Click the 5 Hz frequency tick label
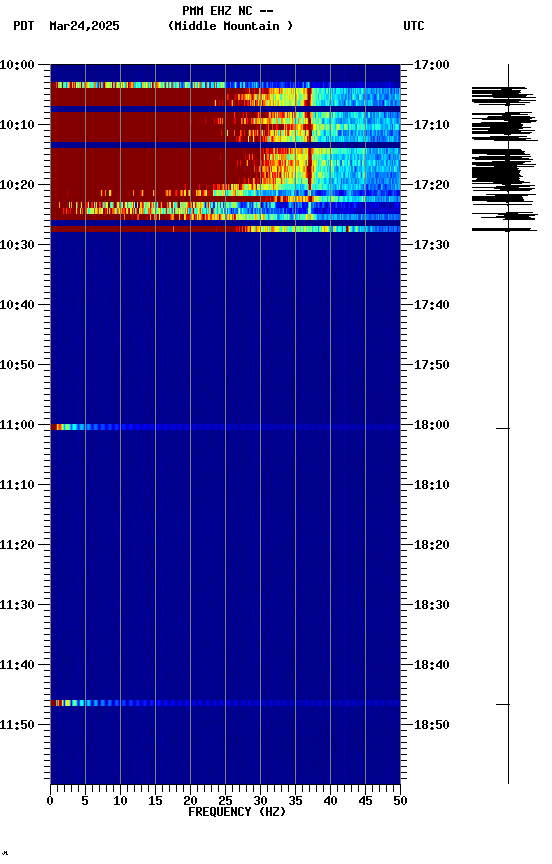This screenshot has height=864, width=552. 85,801
